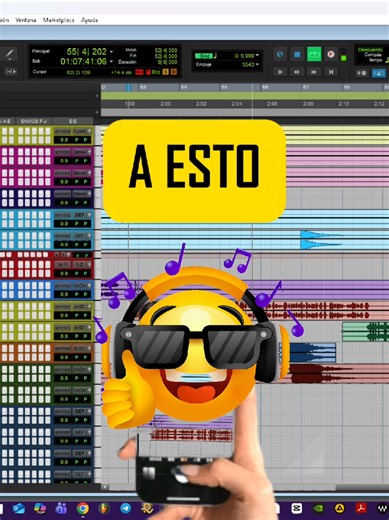Adjust volume field of first magenta track
389x520 pixels.
(63, 161)
